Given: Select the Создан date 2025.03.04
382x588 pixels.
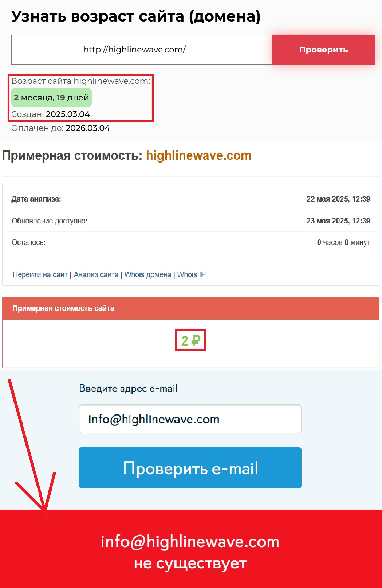Looking at the screenshot, I should 68,114.
